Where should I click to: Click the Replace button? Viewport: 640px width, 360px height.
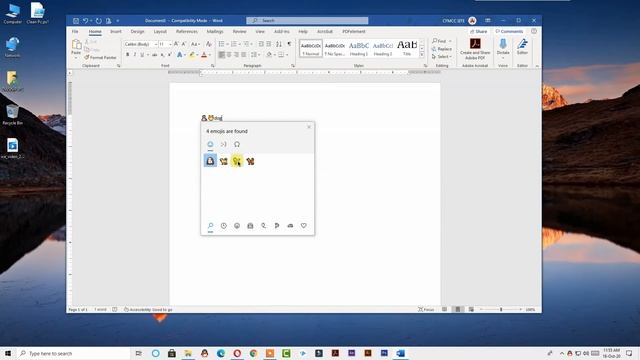click(x=442, y=49)
